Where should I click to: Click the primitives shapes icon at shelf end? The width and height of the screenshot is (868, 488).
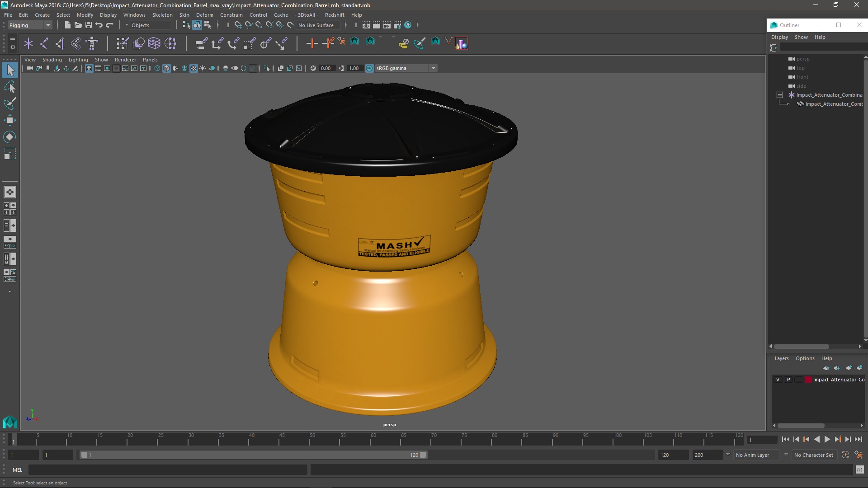point(461,43)
